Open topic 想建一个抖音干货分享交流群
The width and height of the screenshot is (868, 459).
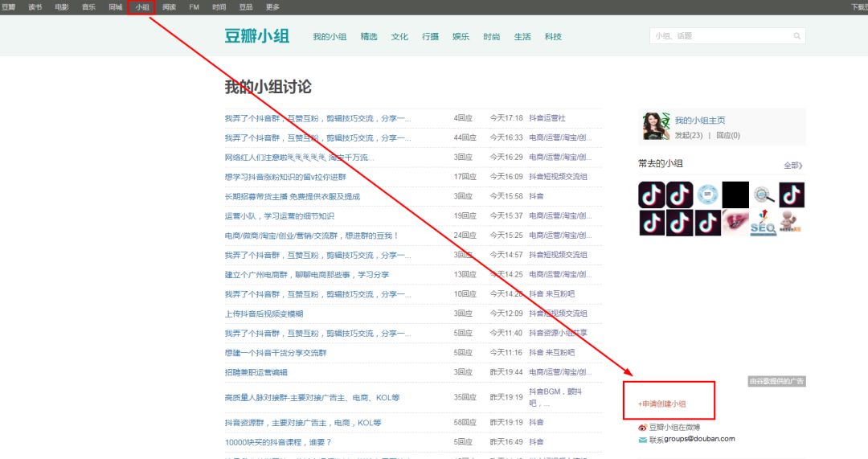pos(275,353)
